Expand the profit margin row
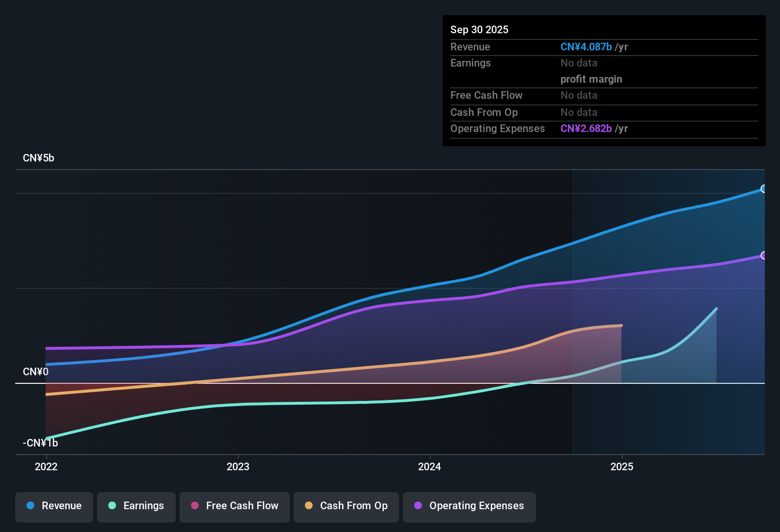The width and height of the screenshot is (780, 532). pos(591,79)
